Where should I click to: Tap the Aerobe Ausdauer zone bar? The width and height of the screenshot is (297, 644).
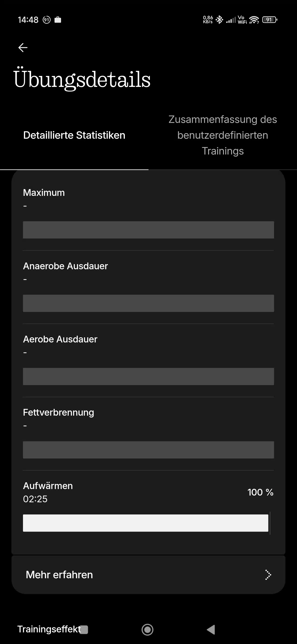point(148,377)
